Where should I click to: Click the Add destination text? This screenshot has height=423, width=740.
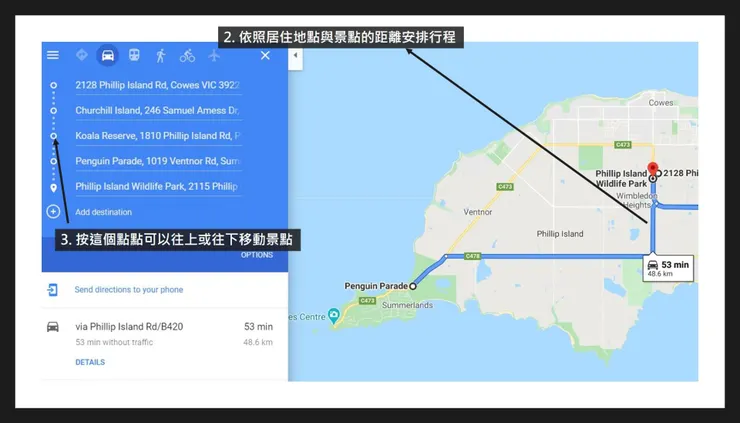pyautogui.click(x=103, y=212)
